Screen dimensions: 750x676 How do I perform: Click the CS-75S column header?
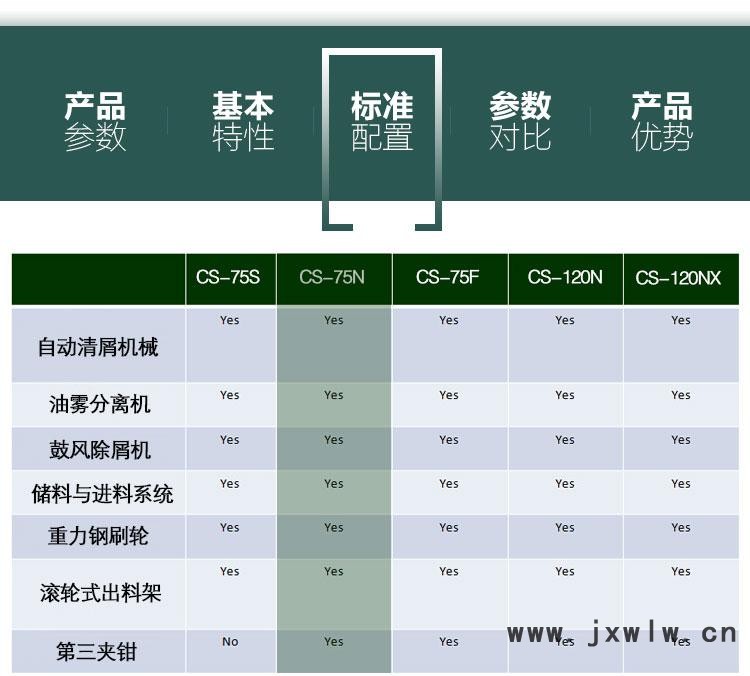pyautogui.click(x=229, y=278)
